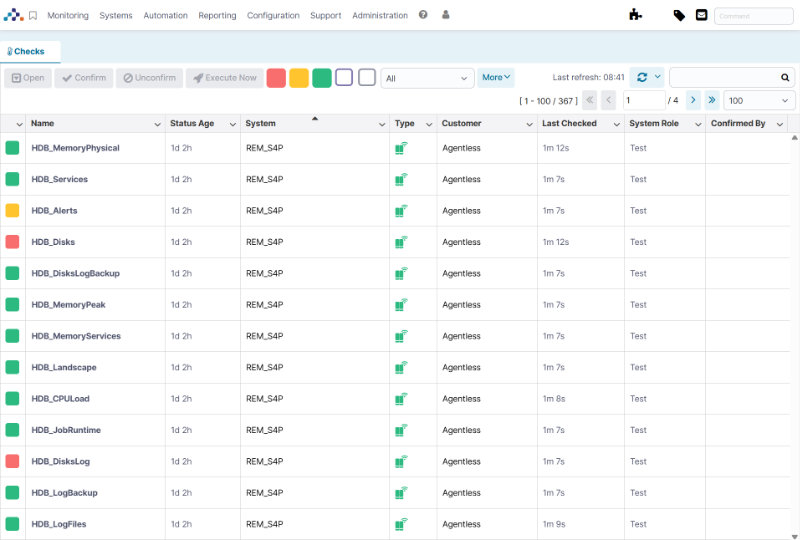
Task: Click type icon in HDB_Disks row
Action: 401,242
